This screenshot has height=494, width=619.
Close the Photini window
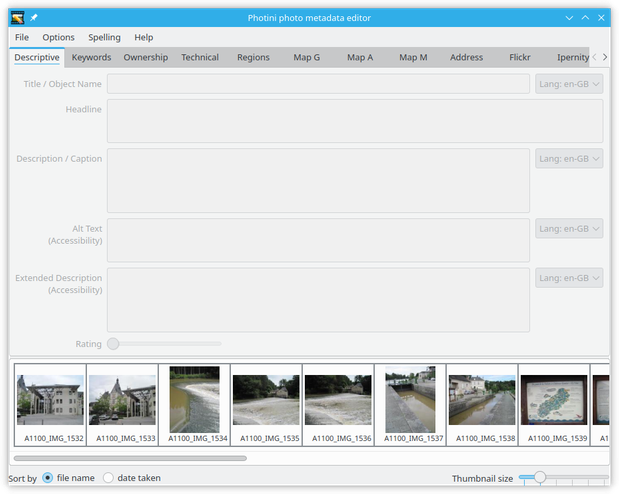pyautogui.click(x=601, y=18)
